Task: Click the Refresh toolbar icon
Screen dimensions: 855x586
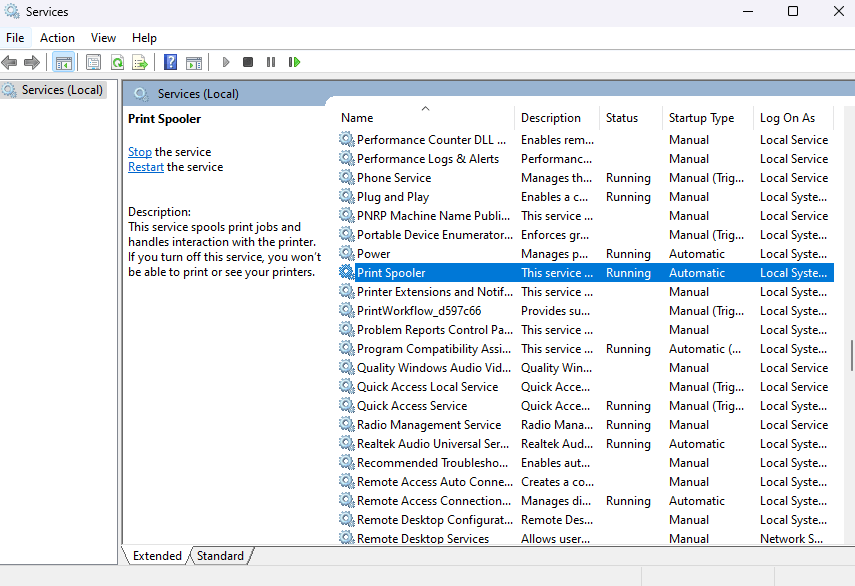Action: 117,62
